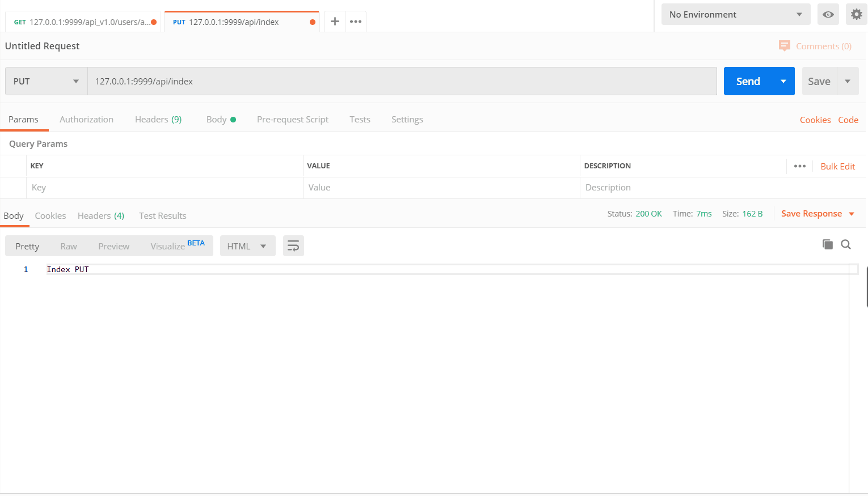Click the request URL input field
868x496 pixels.
(397, 80)
